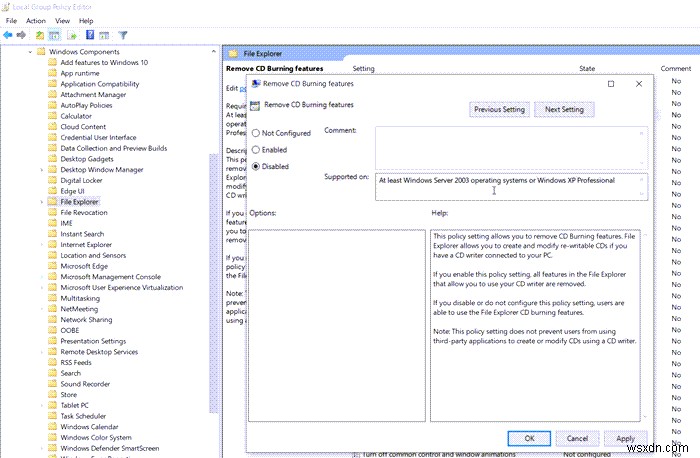The width and height of the screenshot is (700, 458).
Task: Click the OOBE folder icon
Action: pos(52,330)
